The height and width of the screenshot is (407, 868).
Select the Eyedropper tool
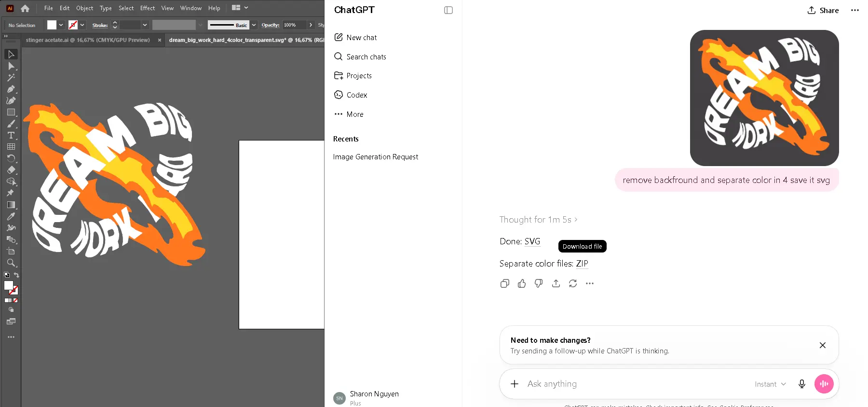coord(11,216)
